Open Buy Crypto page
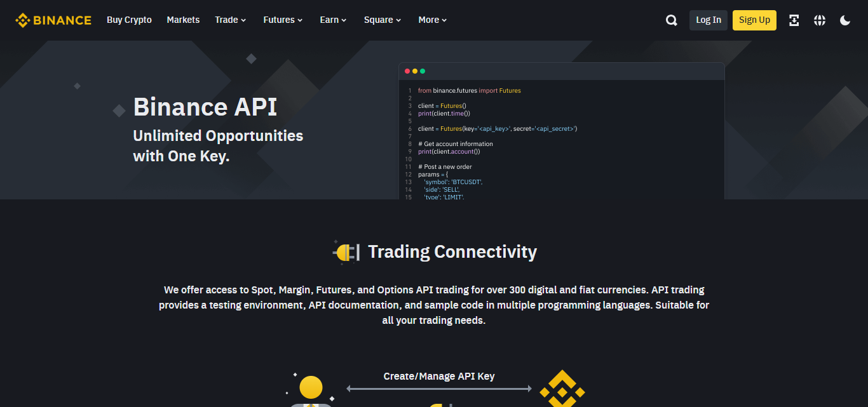Viewport: 868px width, 407px height. coord(129,20)
